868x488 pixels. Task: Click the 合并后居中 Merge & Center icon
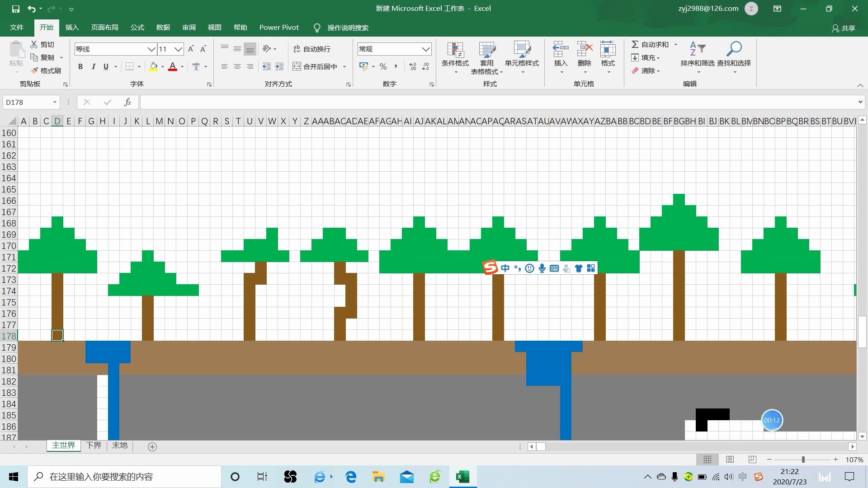click(x=316, y=66)
